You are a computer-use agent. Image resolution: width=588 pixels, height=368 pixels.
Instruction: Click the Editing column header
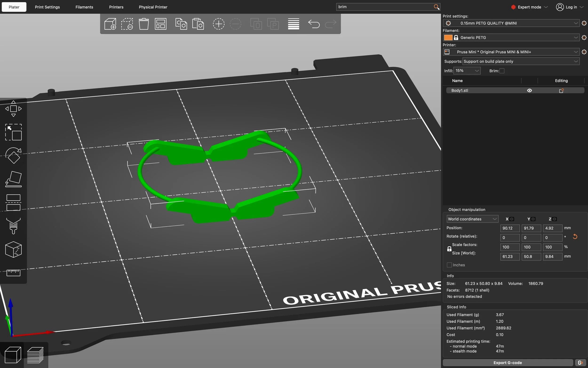coord(561,81)
